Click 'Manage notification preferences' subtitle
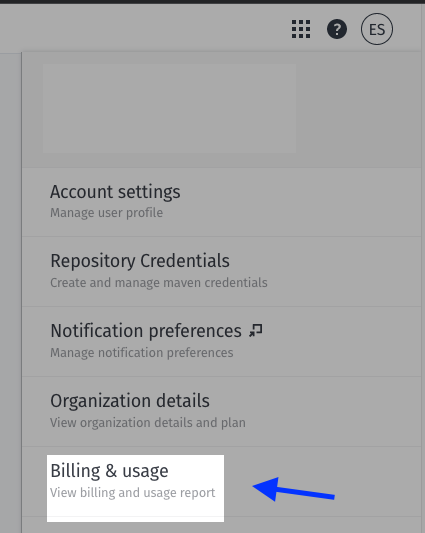This screenshot has width=425, height=533. pyautogui.click(x=142, y=353)
